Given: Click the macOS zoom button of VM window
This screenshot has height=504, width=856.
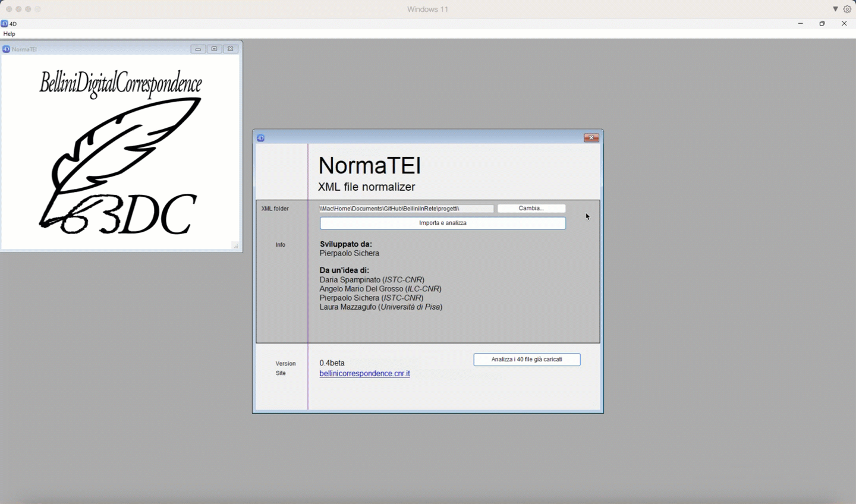Looking at the screenshot, I should pyautogui.click(x=28, y=10).
